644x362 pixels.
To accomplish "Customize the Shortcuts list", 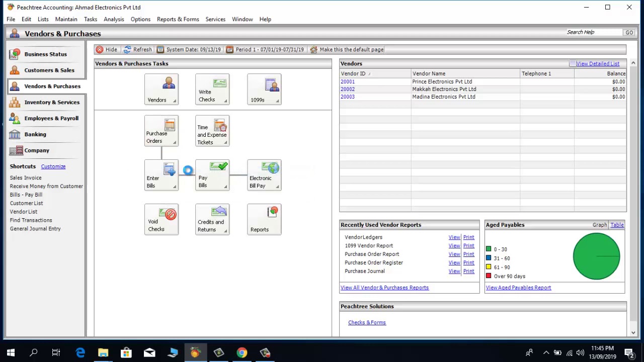I will (53, 166).
